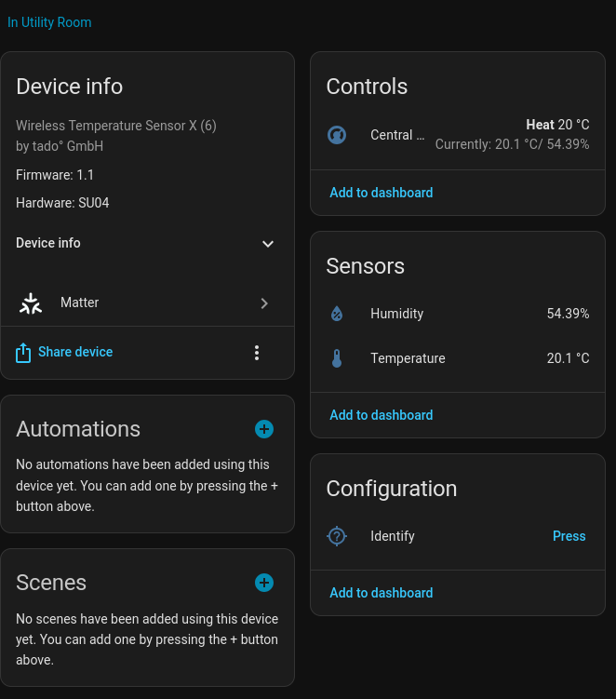This screenshot has height=699, width=616.
Task: Add a new scene with plus icon
Action: click(264, 583)
